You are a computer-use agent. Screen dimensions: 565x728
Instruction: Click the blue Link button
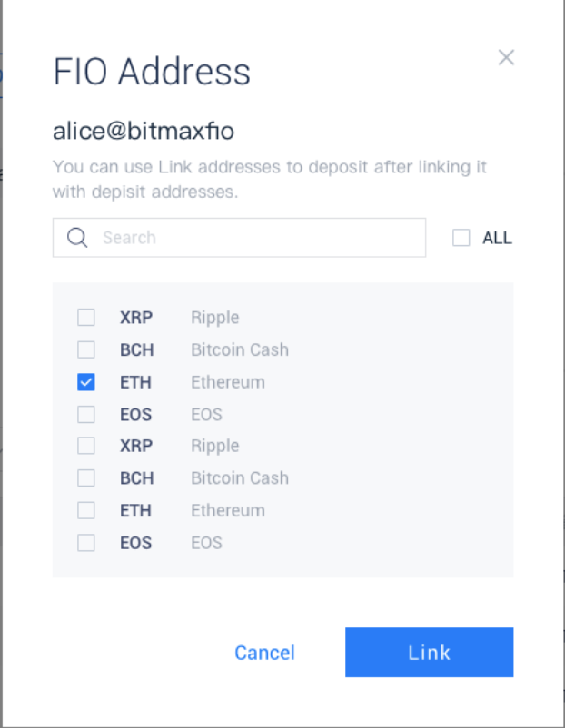click(x=429, y=652)
